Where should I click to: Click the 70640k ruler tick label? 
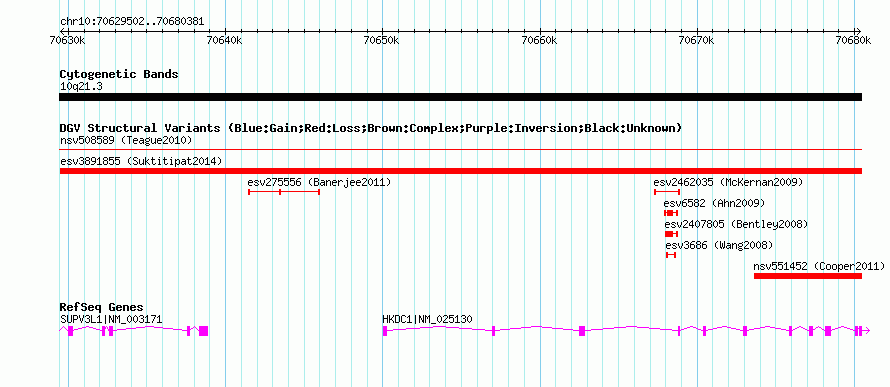click(225, 40)
